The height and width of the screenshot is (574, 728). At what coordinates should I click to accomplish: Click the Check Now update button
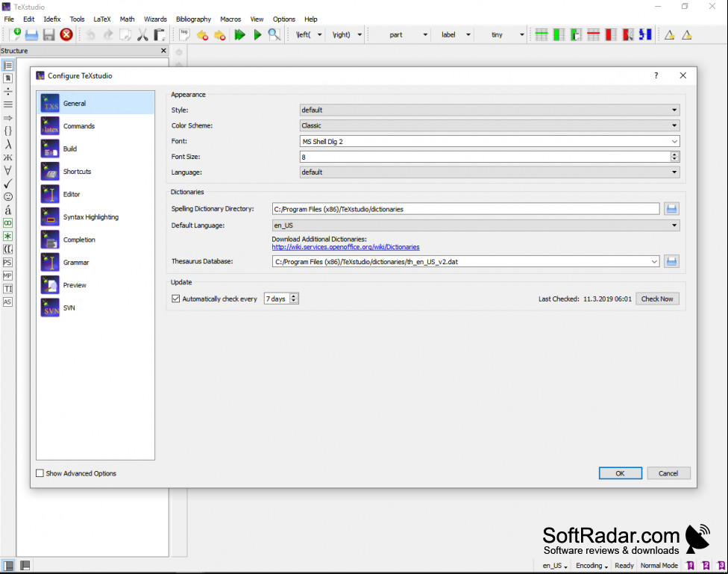click(x=657, y=299)
